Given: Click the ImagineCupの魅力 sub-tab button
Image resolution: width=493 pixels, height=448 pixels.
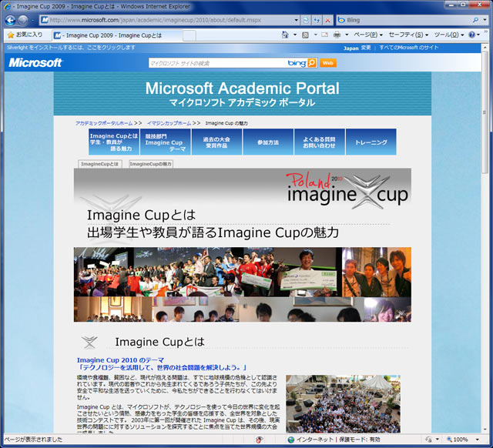Looking at the screenshot, I should coord(151,164).
